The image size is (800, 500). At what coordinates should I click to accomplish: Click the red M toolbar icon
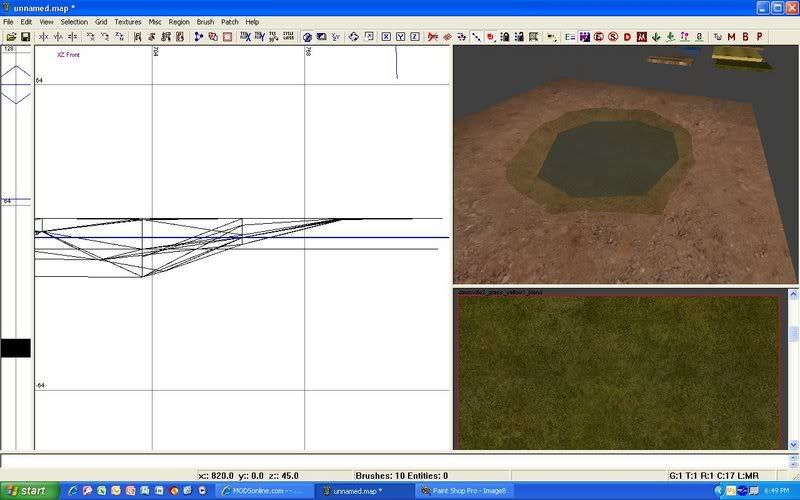click(731, 37)
